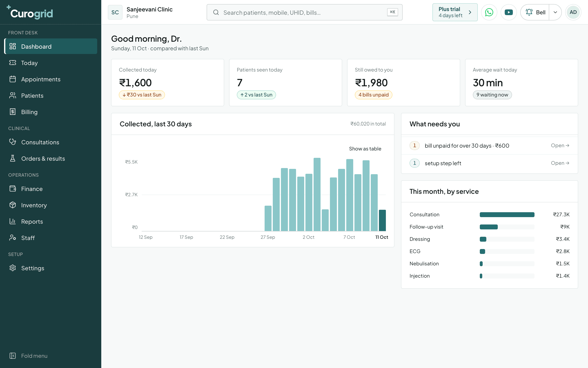The image size is (588, 368).
Task: Click the Follow-up visit revenue bar
Action: click(489, 227)
